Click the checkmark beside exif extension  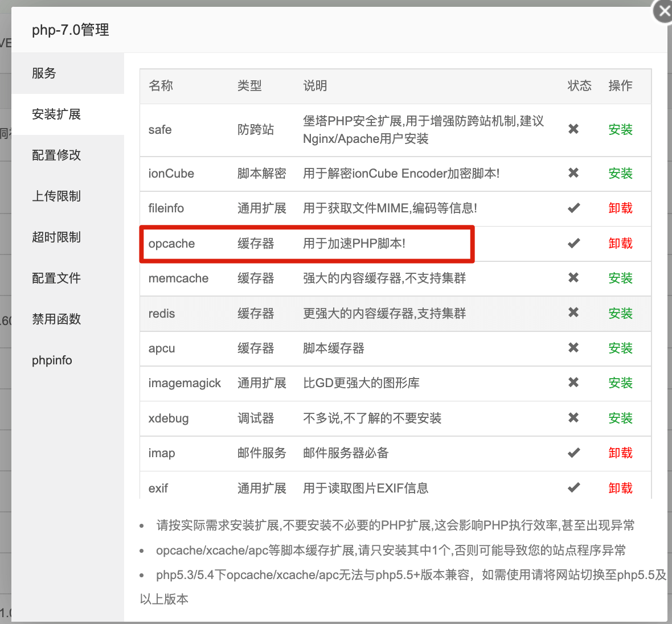click(573, 488)
